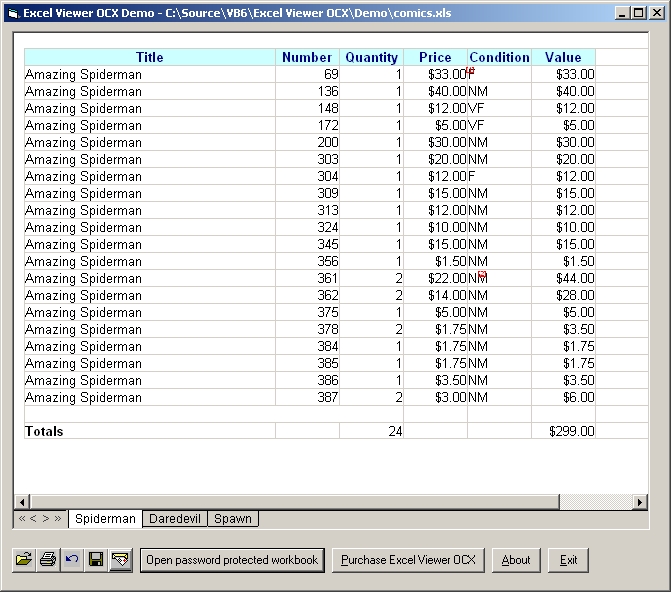Switch to the Spiderman sheet tab
Viewport: 671px width, 592px height.
(105, 519)
